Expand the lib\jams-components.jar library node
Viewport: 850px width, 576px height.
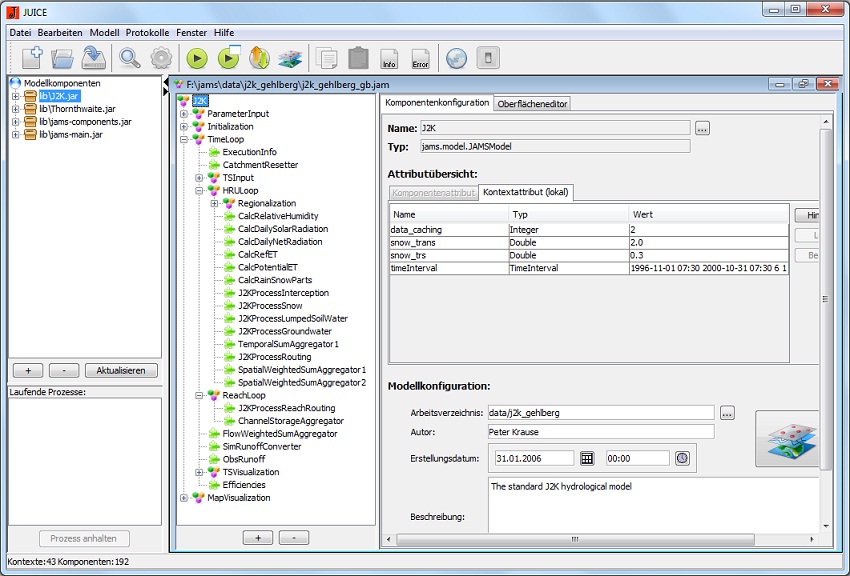[16, 122]
